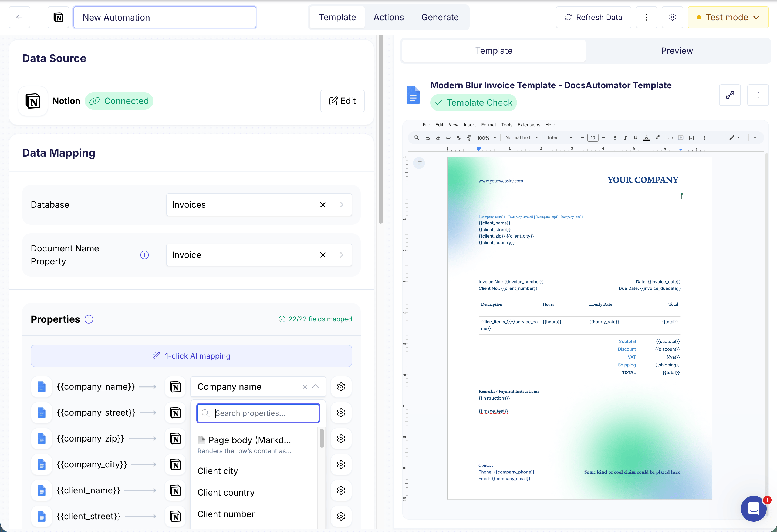Collapse the Company name dropdown chevron

[315, 386]
